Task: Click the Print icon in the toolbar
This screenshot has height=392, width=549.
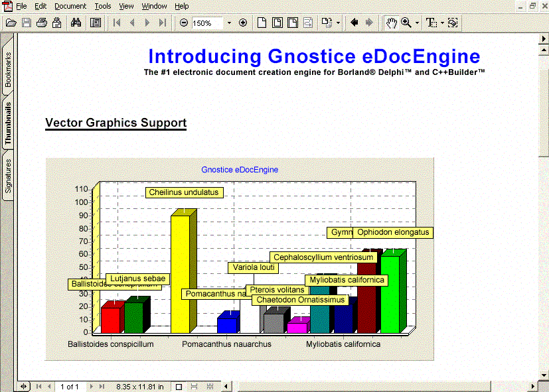Action: pos(42,23)
